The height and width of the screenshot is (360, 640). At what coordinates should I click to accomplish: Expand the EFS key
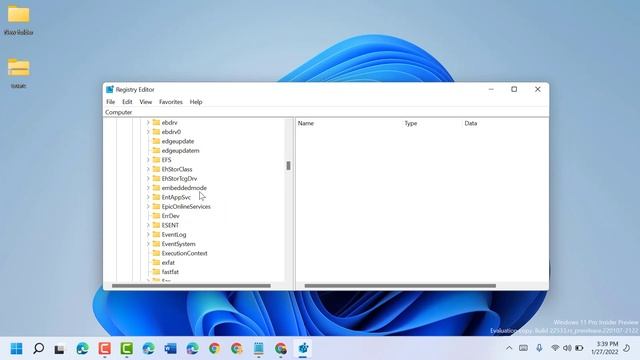point(148,160)
